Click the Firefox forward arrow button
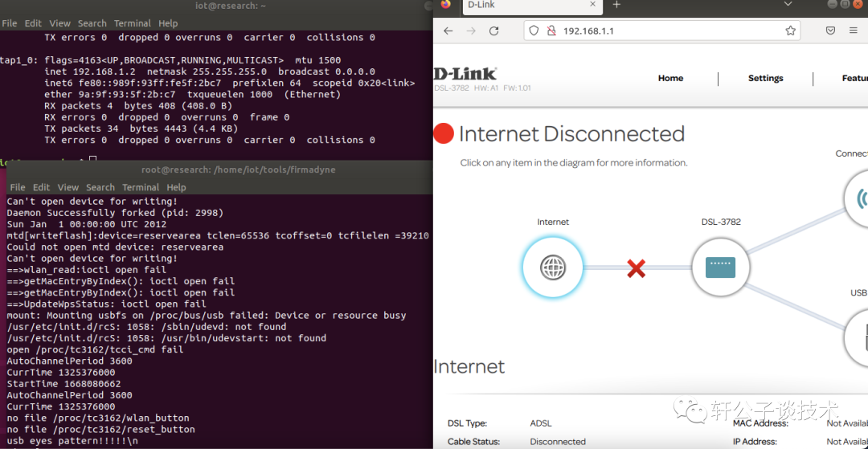The height and width of the screenshot is (449, 868). point(471,31)
